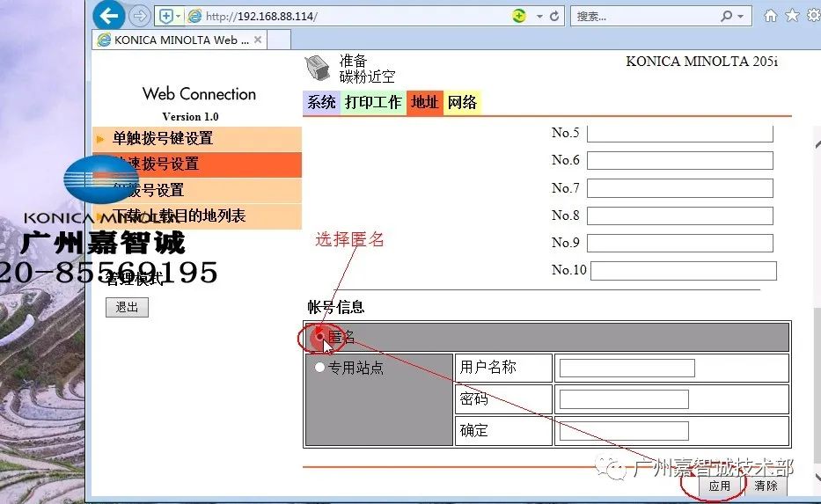Close the KONICA MINOLTA Web tab
Image resolution: width=821 pixels, height=504 pixels.
258,40
